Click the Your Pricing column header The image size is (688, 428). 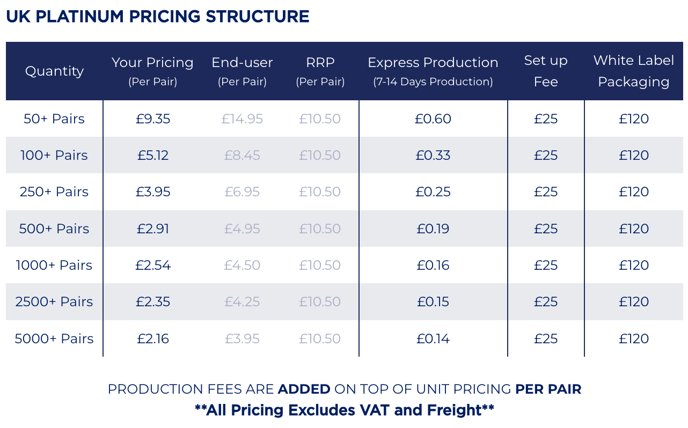click(153, 71)
